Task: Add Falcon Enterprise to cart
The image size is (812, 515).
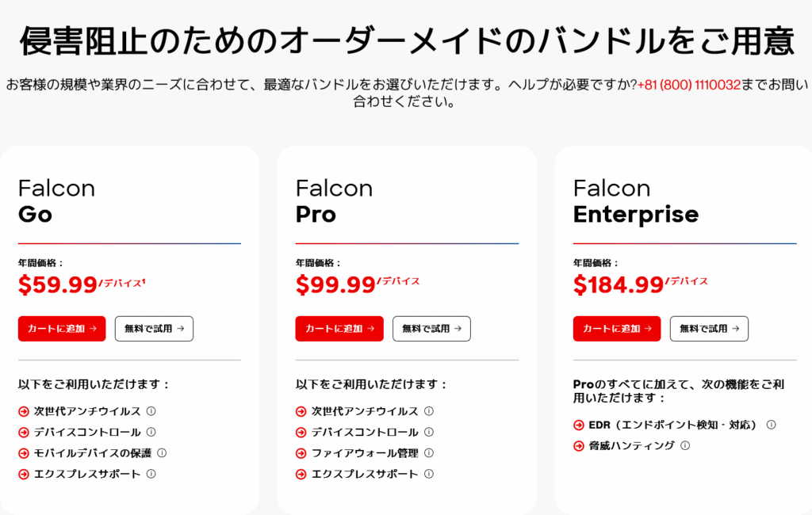Action: click(617, 329)
